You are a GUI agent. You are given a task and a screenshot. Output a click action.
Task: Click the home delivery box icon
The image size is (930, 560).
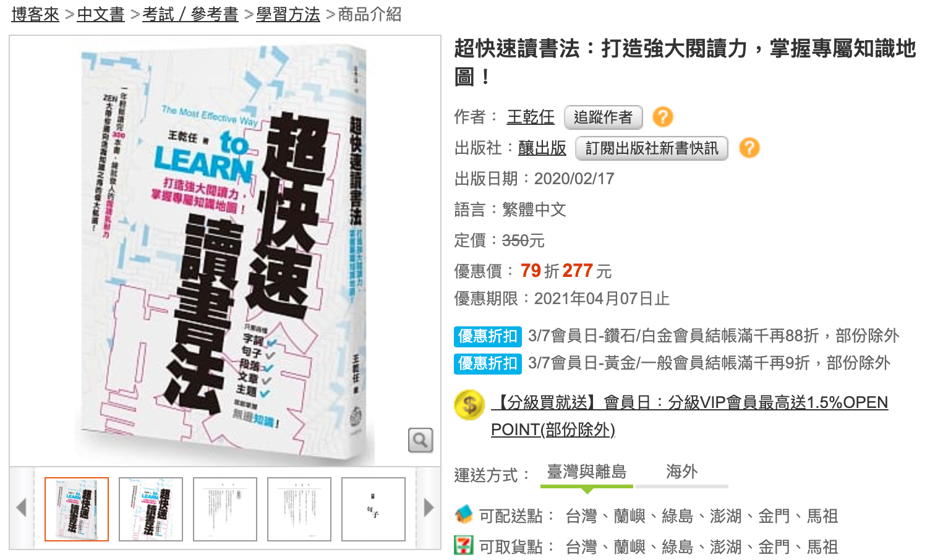click(x=463, y=514)
